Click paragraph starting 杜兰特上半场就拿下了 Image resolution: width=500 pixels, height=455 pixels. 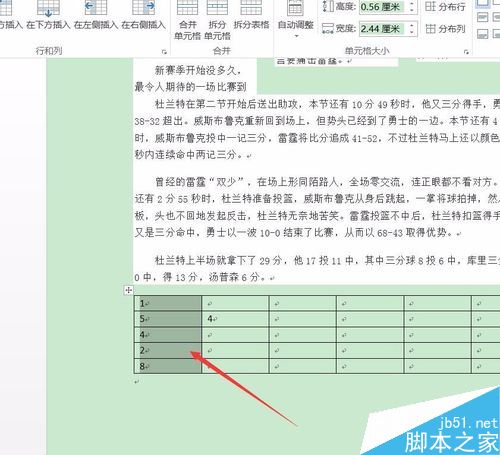pos(317,269)
